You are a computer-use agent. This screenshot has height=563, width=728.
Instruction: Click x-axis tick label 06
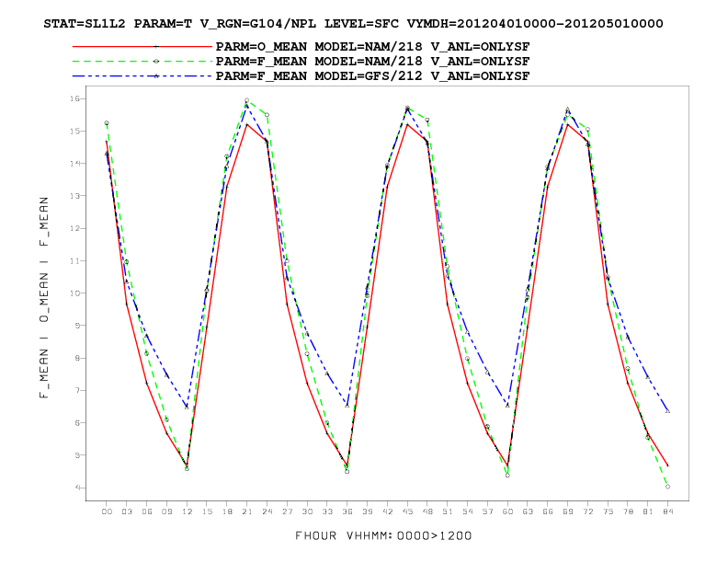coord(147,511)
